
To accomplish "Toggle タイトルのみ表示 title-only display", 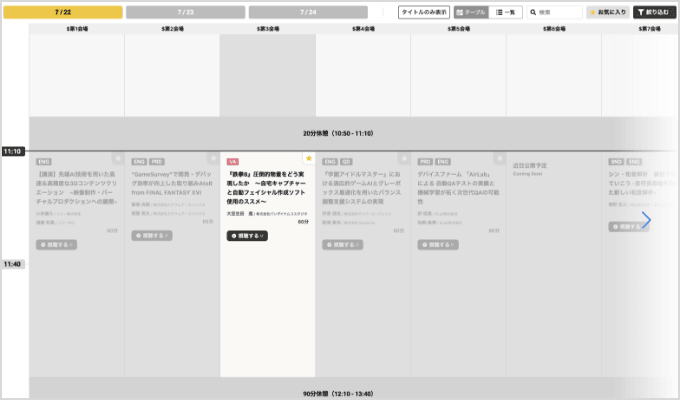I will click(x=424, y=12).
